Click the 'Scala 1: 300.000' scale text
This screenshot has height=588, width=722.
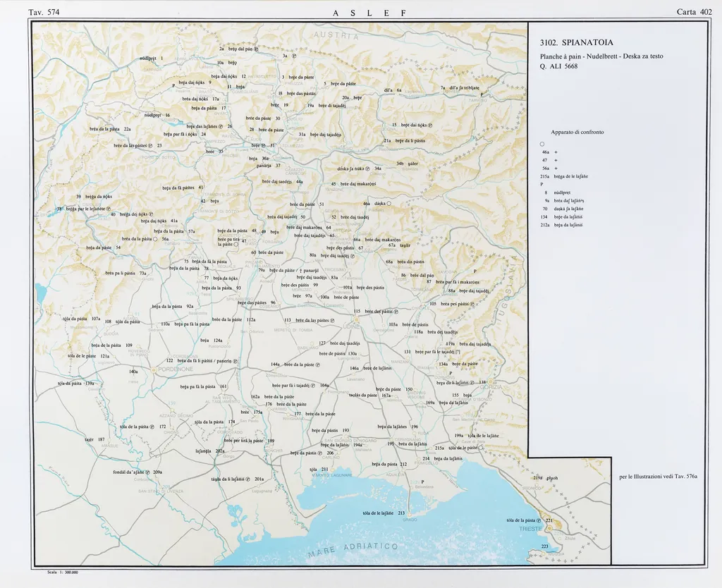(x=60, y=572)
